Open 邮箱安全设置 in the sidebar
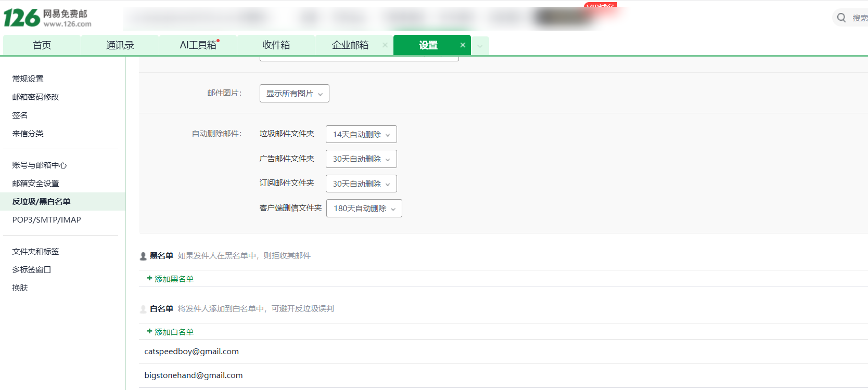Viewport: 868px width, 390px height. [36, 184]
